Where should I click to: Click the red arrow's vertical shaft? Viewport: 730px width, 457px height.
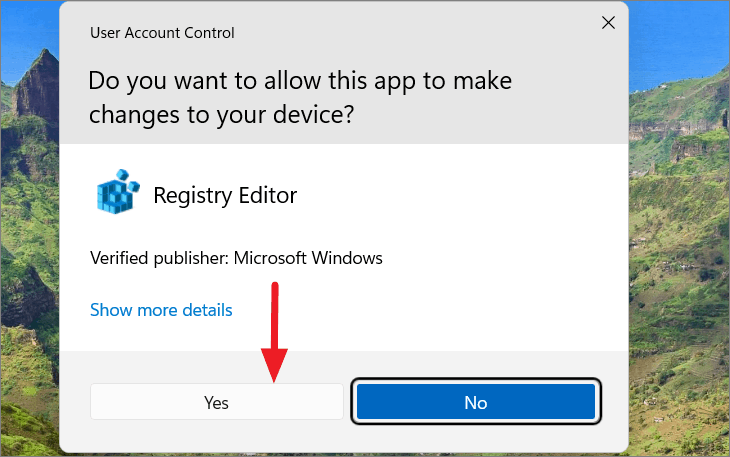pyautogui.click(x=275, y=316)
